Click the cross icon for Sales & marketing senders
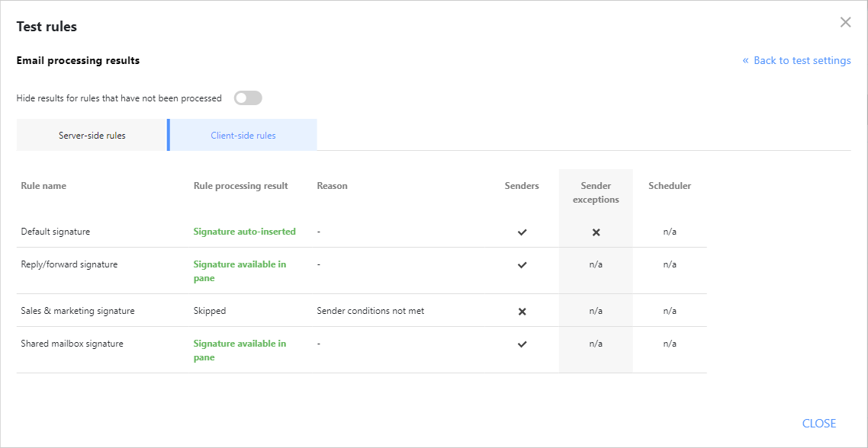The height and width of the screenshot is (448, 868). 522,310
